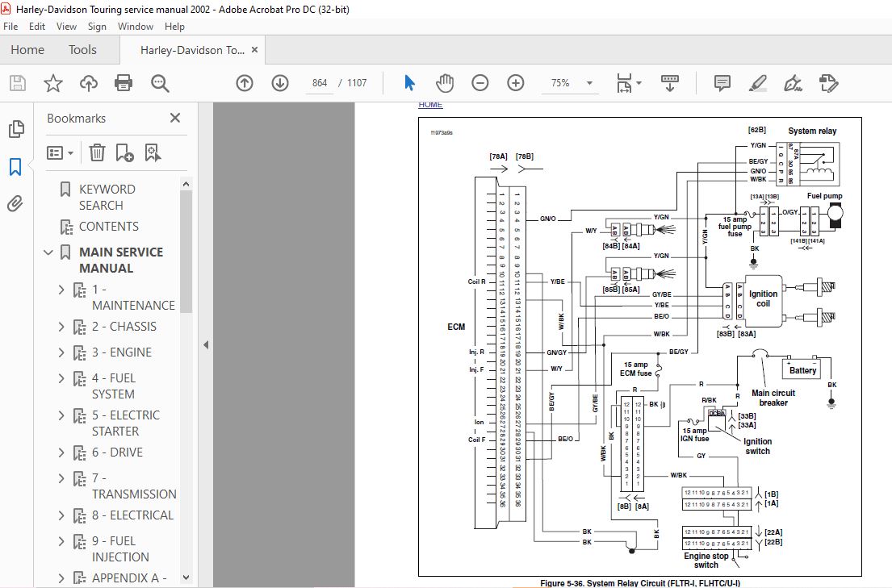Expand the 9 - FUEL INJECTION bookmark

pos(61,541)
